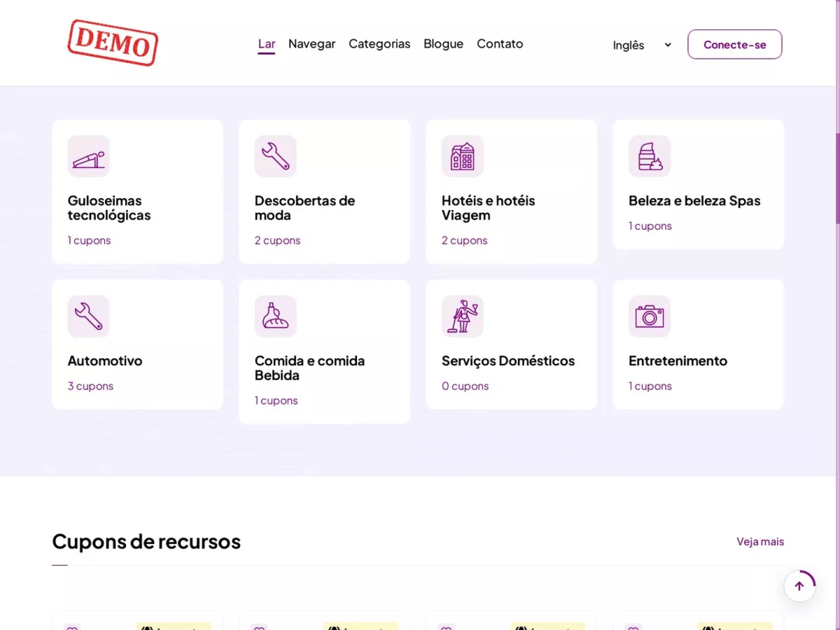Go to the Navegar menu item

click(x=311, y=44)
